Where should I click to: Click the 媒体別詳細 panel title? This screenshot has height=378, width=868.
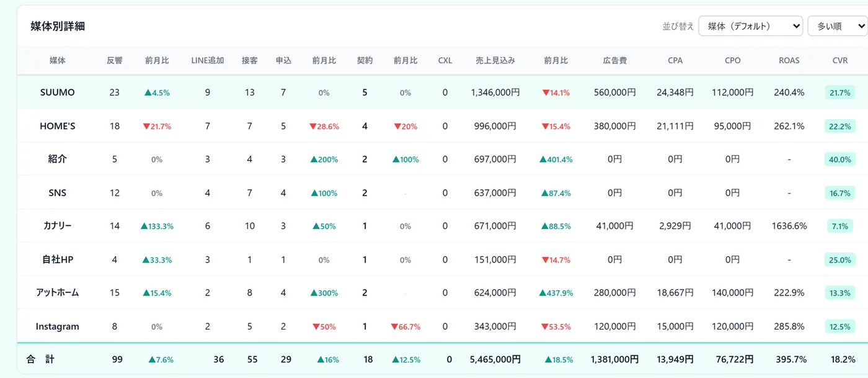(58, 26)
